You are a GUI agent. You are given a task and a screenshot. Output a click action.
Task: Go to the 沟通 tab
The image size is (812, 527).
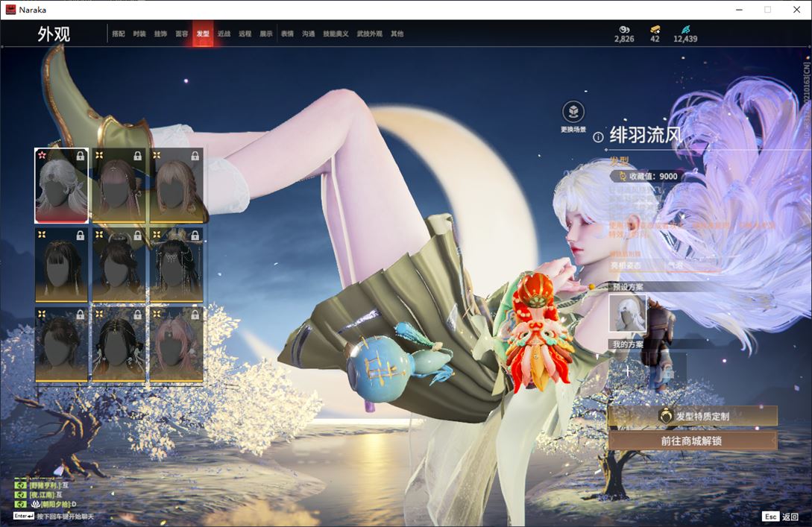pyautogui.click(x=309, y=34)
